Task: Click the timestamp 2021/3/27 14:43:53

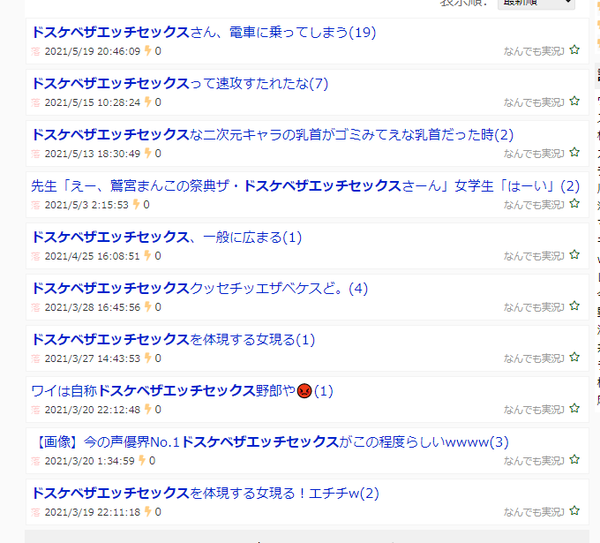Action: 93,359
